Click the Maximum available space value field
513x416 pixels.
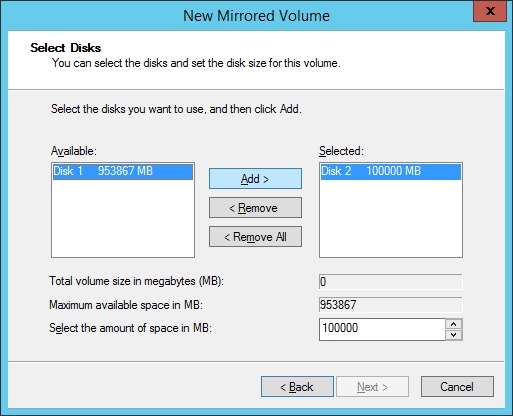[391, 305]
